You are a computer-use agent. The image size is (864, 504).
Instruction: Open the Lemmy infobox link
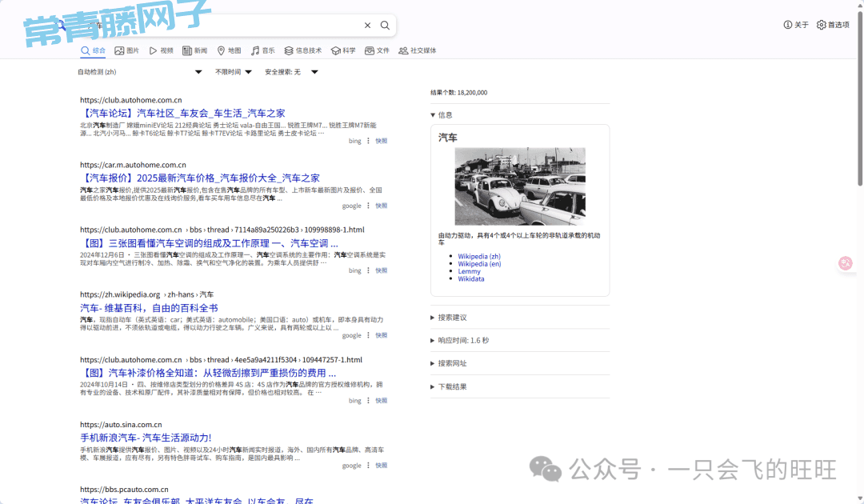click(469, 271)
